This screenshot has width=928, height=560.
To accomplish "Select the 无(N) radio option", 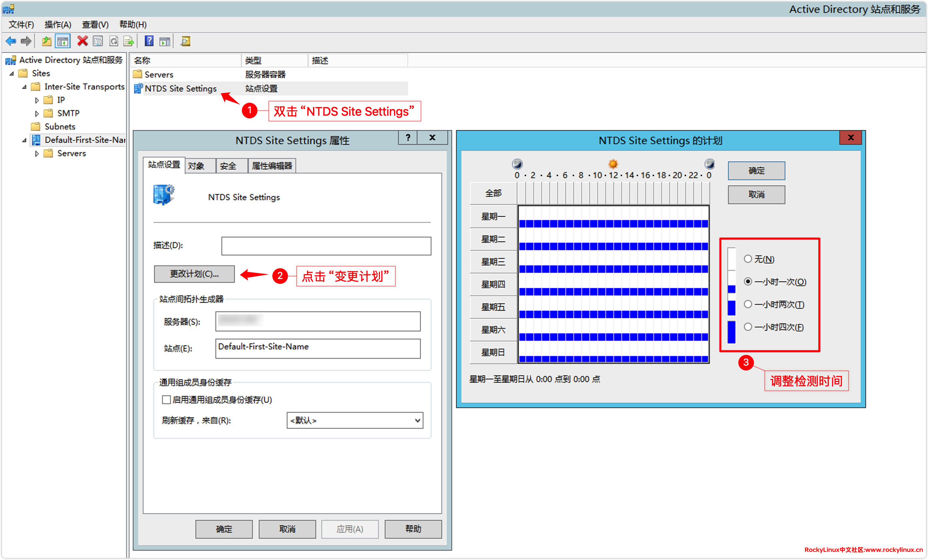I will 748,259.
